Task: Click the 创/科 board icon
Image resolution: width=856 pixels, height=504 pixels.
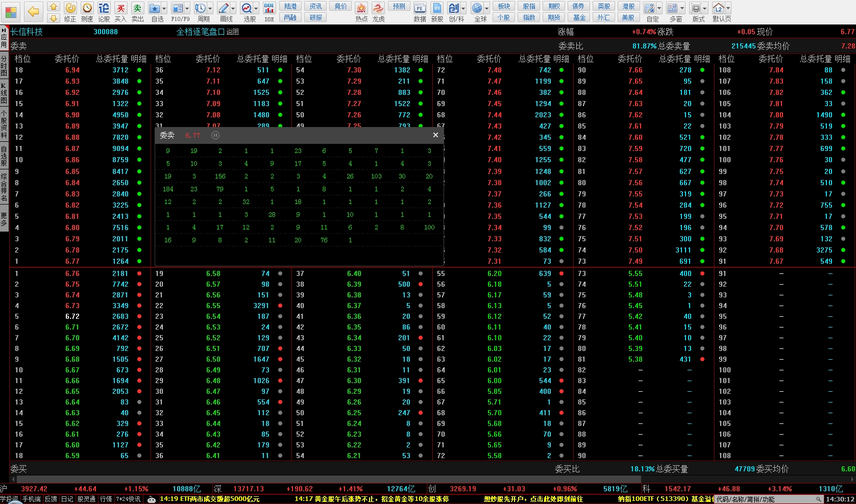Action: click(454, 8)
